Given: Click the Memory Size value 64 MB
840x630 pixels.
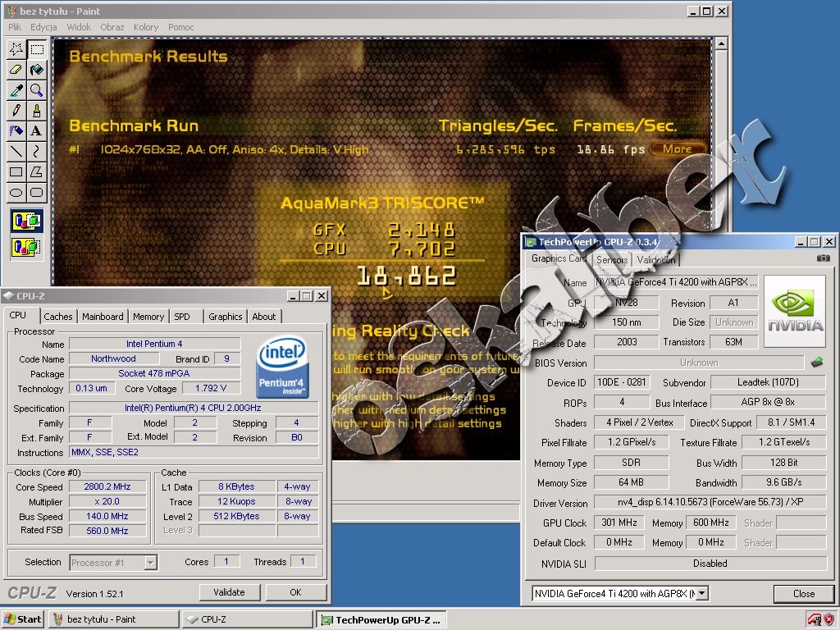Looking at the screenshot, I should point(631,482).
